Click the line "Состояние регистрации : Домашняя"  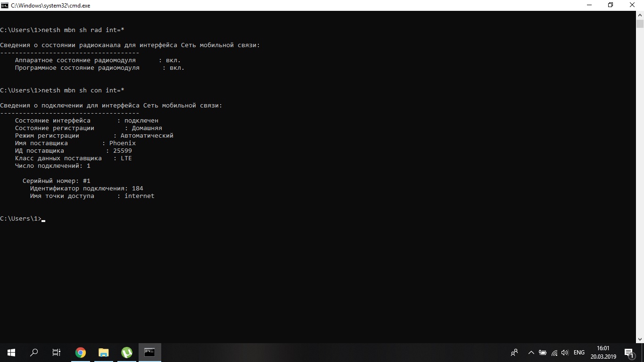pyautogui.click(x=89, y=128)
